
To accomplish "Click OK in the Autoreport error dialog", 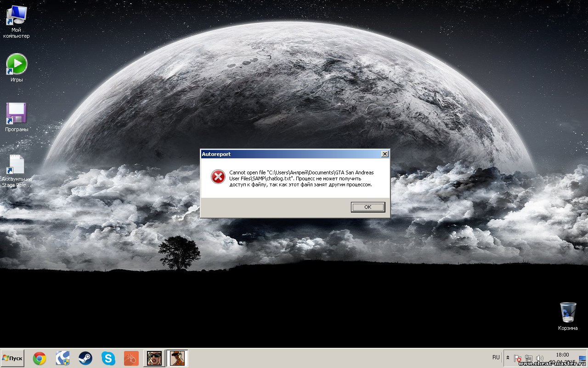I will tap(368, 207).
